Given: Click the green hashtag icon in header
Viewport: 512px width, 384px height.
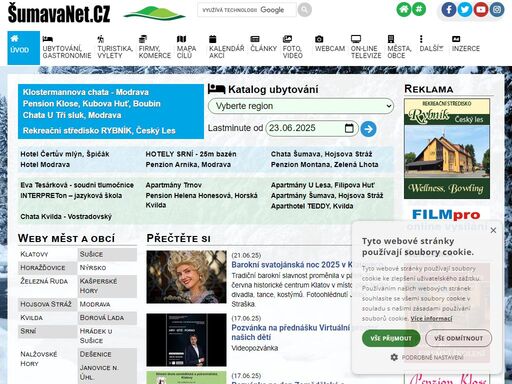Looking at the screenshot, I should (419, 9).
